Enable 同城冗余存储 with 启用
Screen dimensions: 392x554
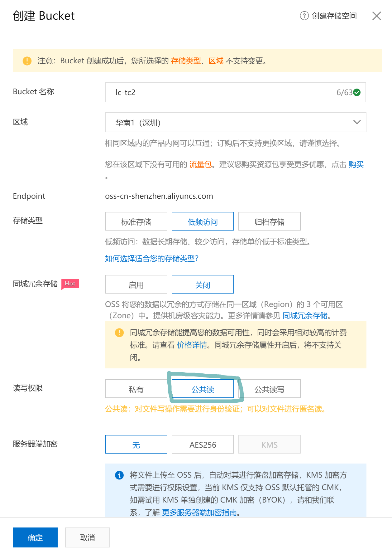(136, 284)
